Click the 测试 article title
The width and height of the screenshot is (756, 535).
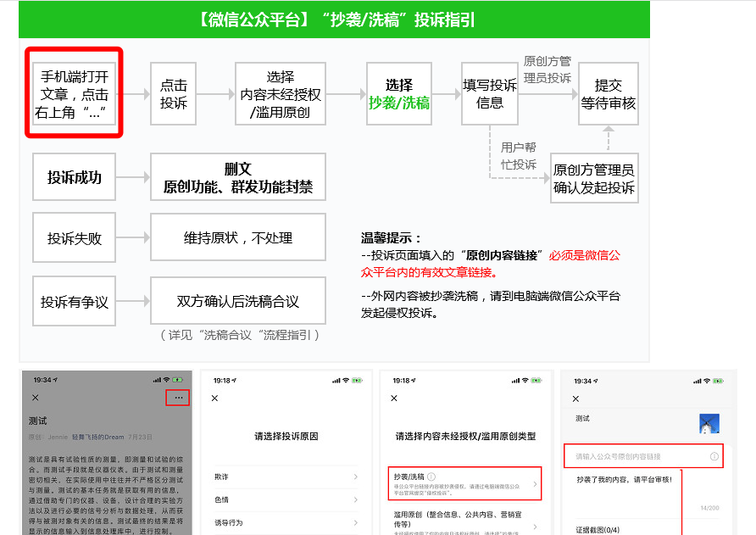pos(37,421)
